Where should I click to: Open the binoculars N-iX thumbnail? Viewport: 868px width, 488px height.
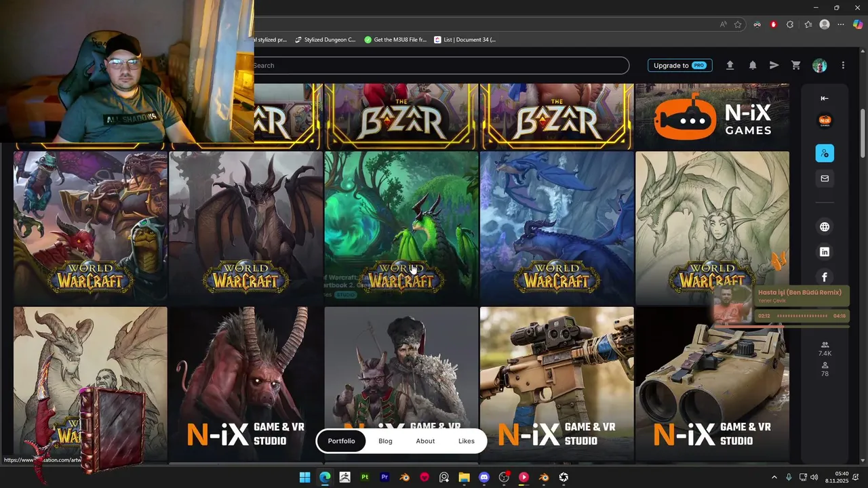point(712,384)
